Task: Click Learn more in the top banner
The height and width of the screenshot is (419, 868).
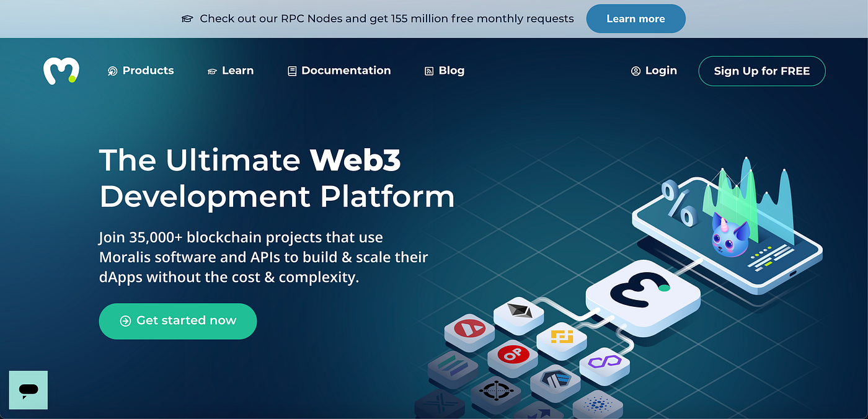Action: pos(635,19)
